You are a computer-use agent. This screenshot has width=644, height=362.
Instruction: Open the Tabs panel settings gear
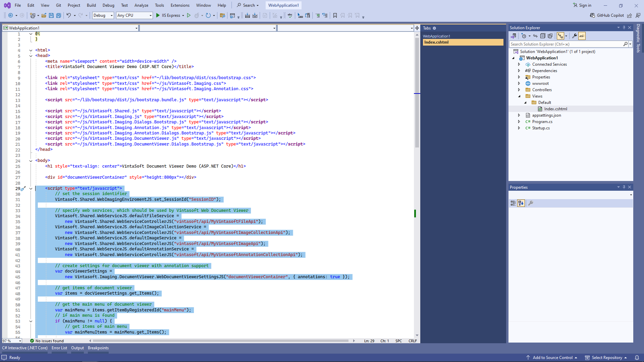tap(434, 28)
